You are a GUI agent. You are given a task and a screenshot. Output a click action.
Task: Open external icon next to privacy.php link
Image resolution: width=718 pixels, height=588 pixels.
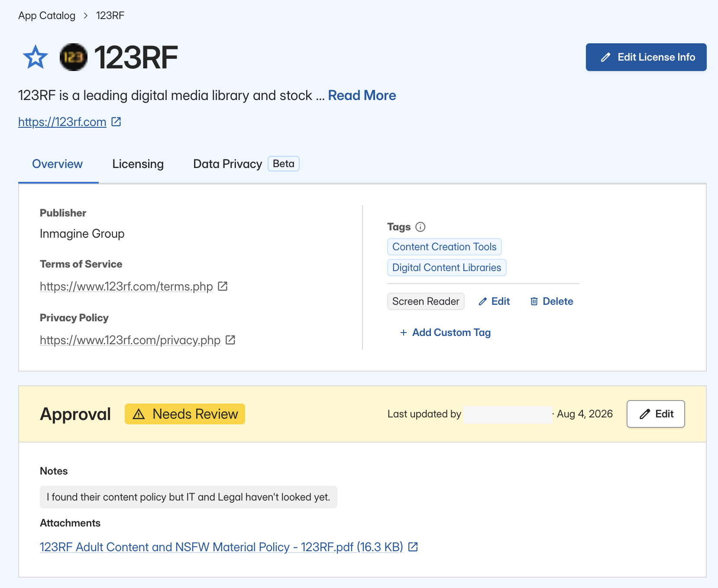230,340
